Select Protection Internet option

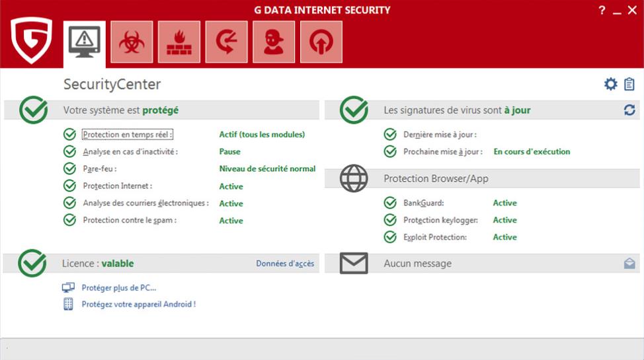click(118, 186)
